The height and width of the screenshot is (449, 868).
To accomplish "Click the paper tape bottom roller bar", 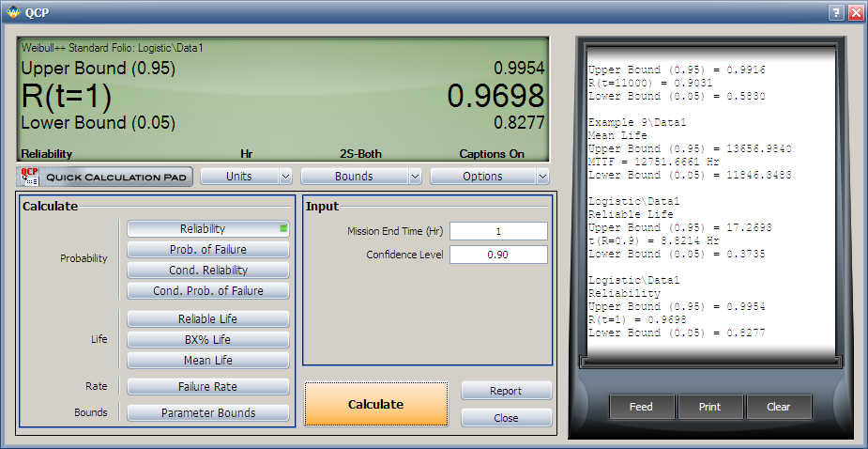I will (709, 362).
